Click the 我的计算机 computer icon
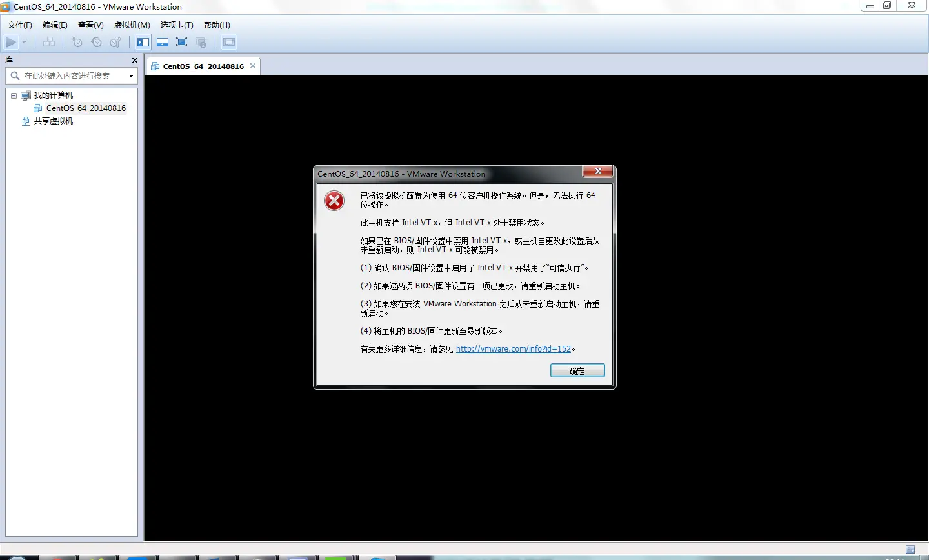Viewport: 929px width, 560px height. click(26, 95)
